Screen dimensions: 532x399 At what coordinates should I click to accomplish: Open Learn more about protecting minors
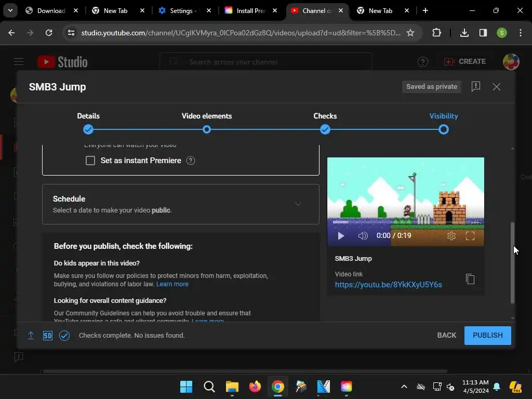[x=172, y=284]
